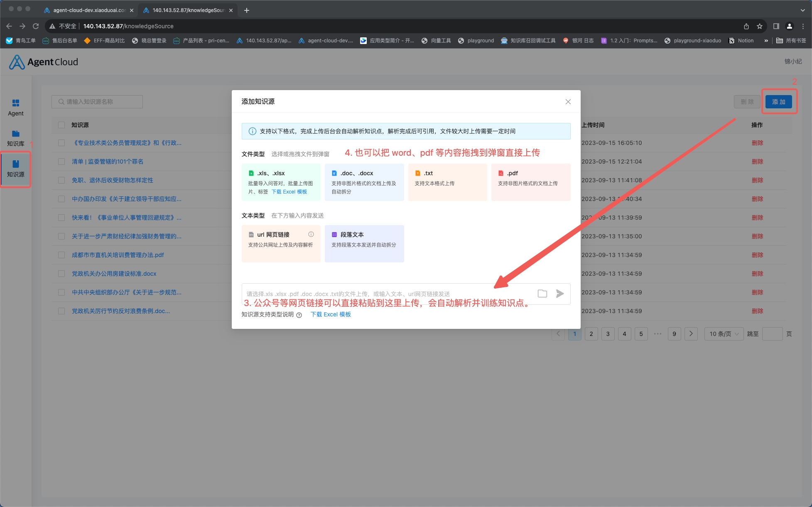
Task: Open the 知识库 sidebar section
Action: coord(16,138)
